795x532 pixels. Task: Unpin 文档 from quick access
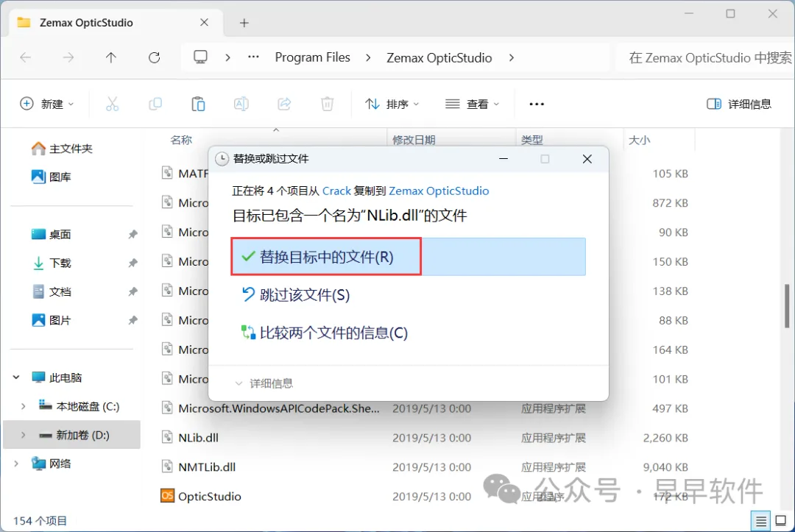pos(132,291)
